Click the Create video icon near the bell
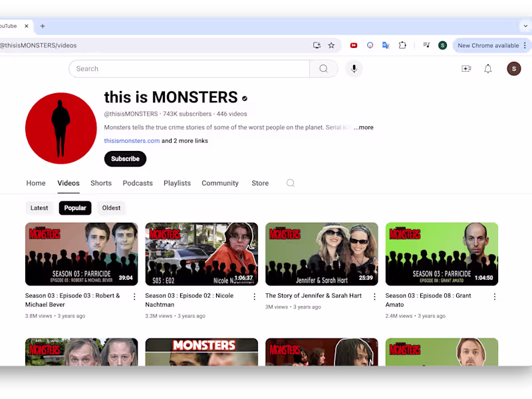This screenshot has height=399, width=532. click(x=466, y=68)
